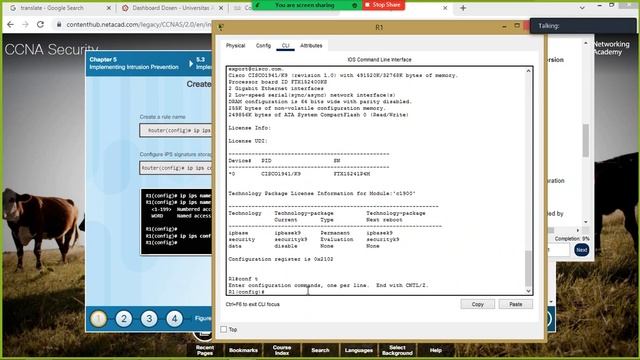This screenshot has width=640, height=360.
Task: Click the section arrow next to 5.3
Action: click(x=191, y=63)
